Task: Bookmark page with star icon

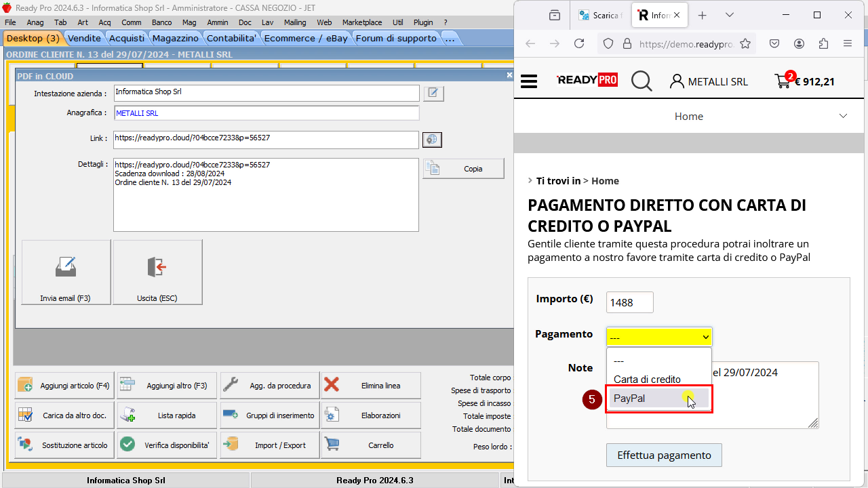Action: tap(745, 43)
